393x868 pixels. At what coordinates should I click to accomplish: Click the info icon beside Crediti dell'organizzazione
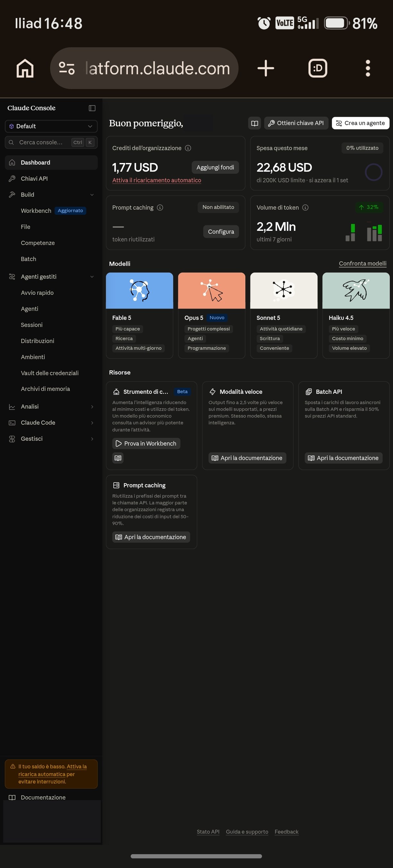[188, 148]
